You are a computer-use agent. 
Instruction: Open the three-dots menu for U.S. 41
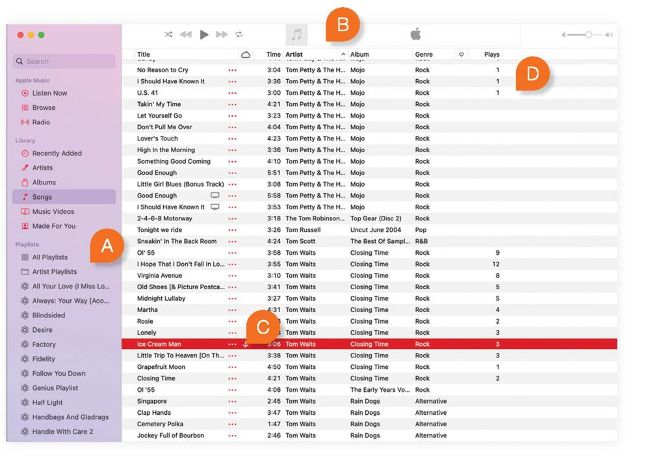point(232,93)
